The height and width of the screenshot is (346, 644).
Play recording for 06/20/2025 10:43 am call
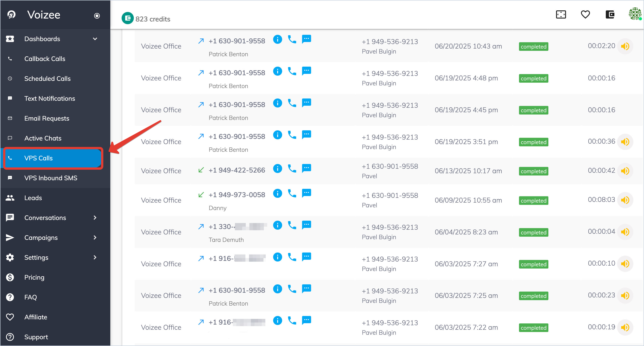tap(625, 46)
